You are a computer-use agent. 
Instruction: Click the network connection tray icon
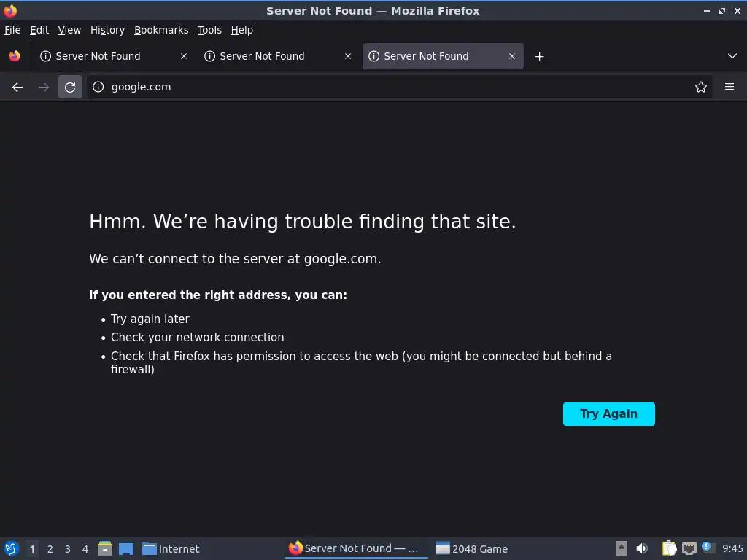pos(689,548)
